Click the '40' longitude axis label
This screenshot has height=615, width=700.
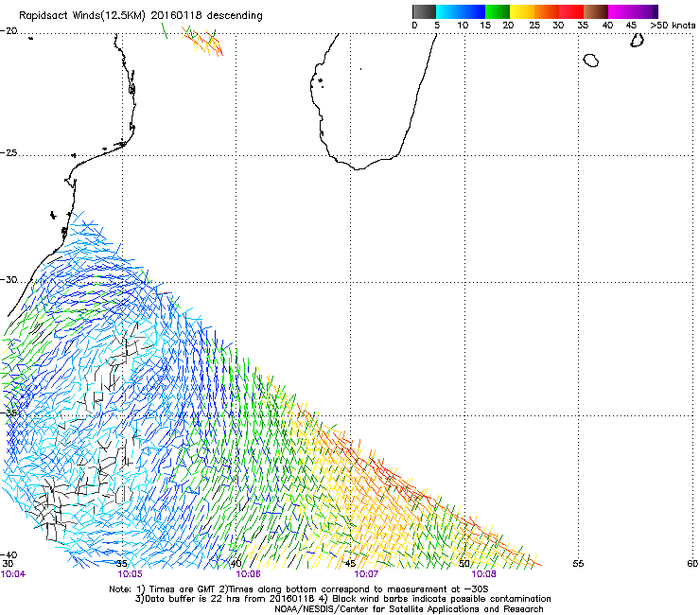click(236, 564)
